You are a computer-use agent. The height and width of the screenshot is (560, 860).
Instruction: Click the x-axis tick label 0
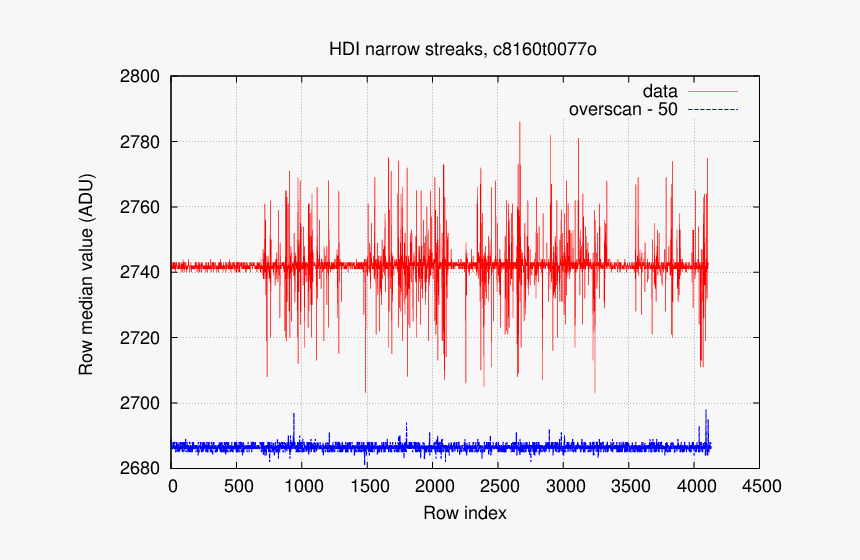[172, 486]
